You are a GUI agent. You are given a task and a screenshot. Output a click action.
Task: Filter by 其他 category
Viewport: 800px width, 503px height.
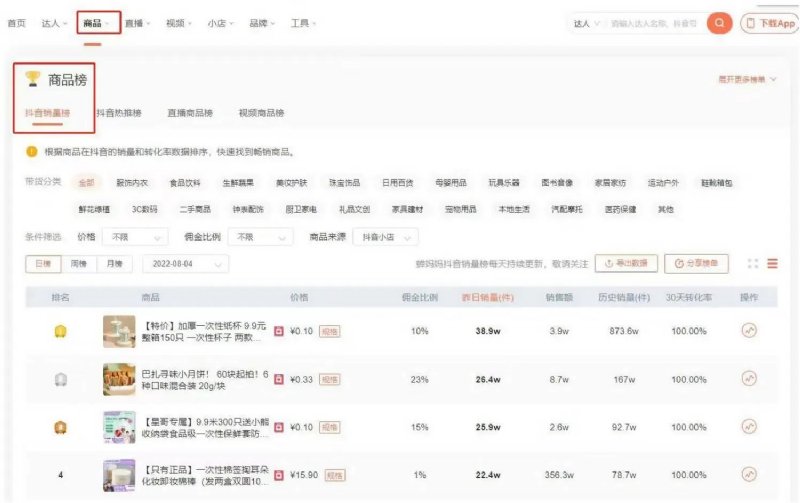coord(665,209)
